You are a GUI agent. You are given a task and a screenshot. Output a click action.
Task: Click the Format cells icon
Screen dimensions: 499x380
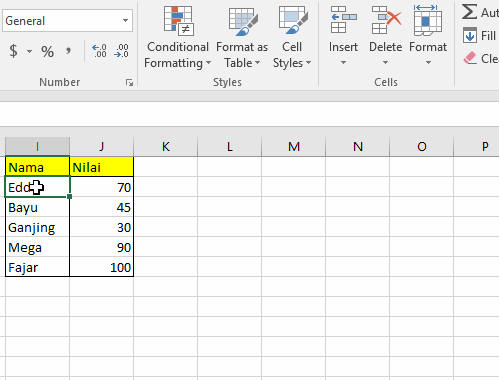tap(428, 20)
